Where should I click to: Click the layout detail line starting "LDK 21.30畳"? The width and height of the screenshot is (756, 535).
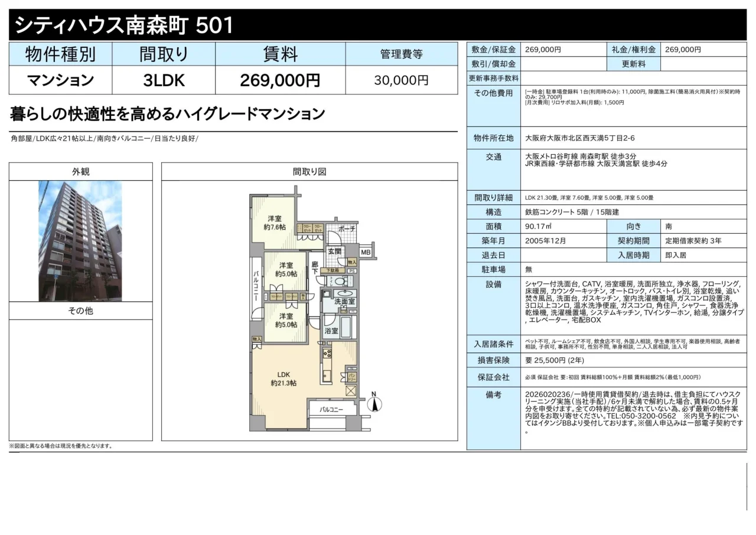point(589,198)
